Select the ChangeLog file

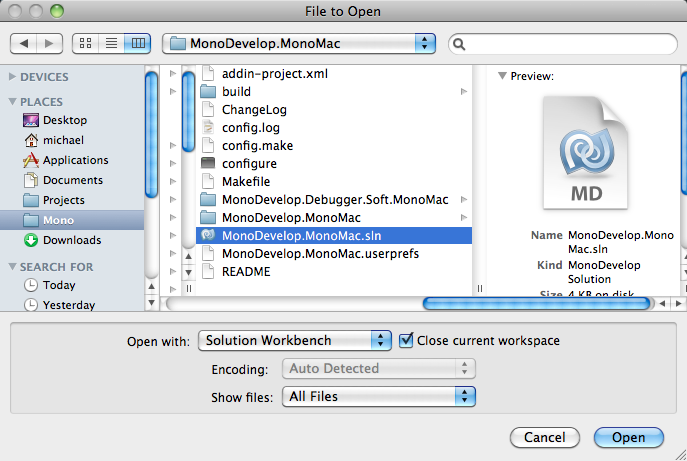(334, 110)
